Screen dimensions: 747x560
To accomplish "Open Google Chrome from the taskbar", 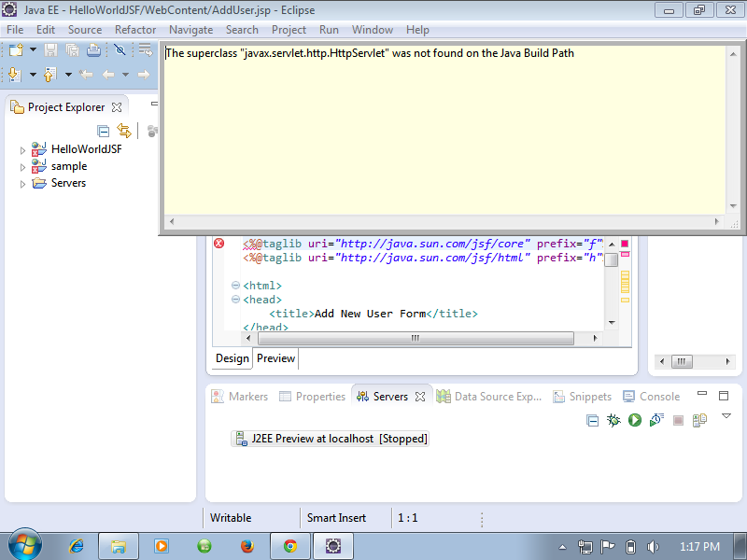I will point(289,546).
